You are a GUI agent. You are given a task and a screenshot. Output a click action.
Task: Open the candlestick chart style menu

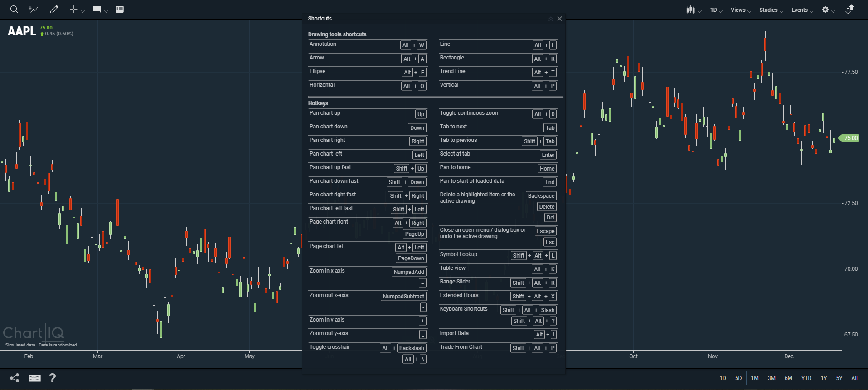[x=693, y=10]
